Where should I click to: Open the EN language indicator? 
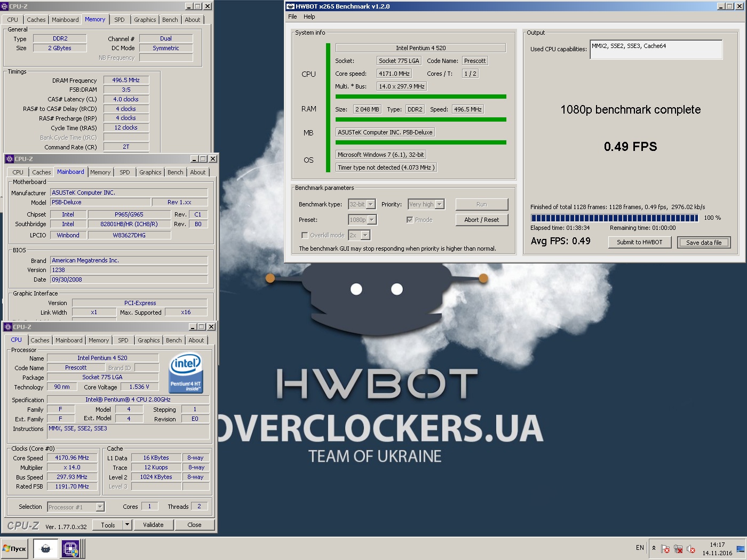(x=640, y=548)
